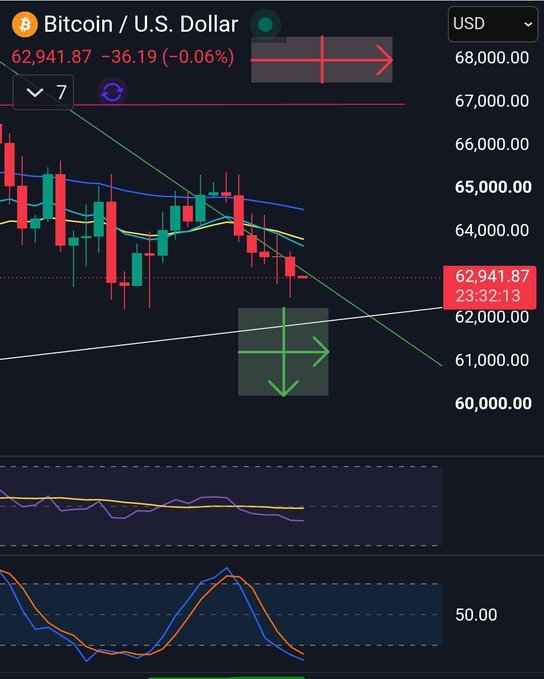This screenshot has height=679, width=544.
Task: Expand the indicators legend showing 7
Action: point(43,92)
